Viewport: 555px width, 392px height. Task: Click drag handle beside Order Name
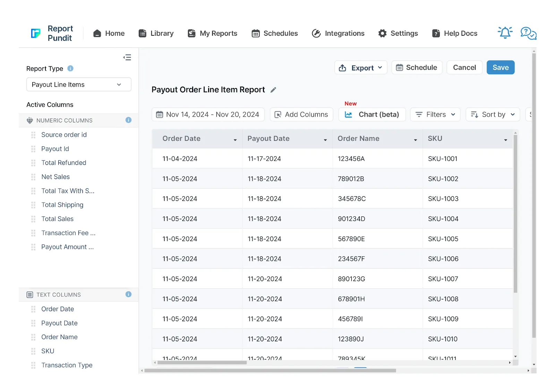click(33, 337)
